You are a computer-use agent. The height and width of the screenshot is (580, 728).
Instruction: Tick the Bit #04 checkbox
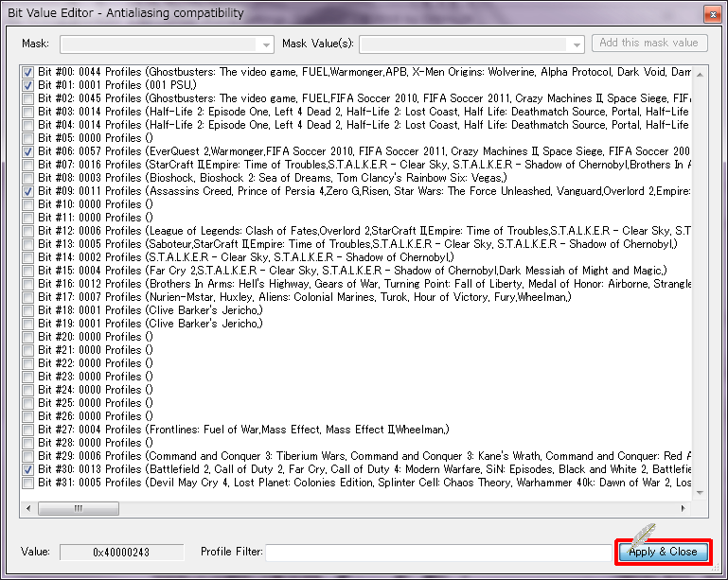pos(27,125)
